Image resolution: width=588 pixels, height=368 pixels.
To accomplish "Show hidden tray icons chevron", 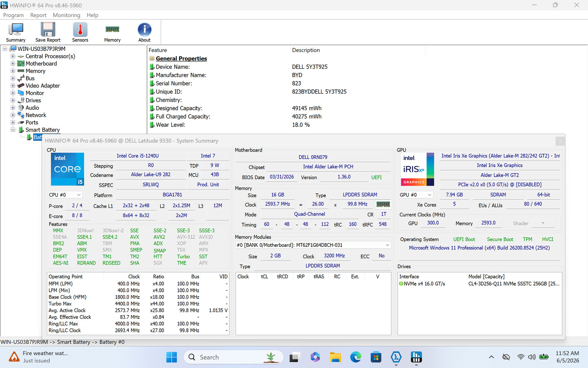I will (x=491, y=357).
